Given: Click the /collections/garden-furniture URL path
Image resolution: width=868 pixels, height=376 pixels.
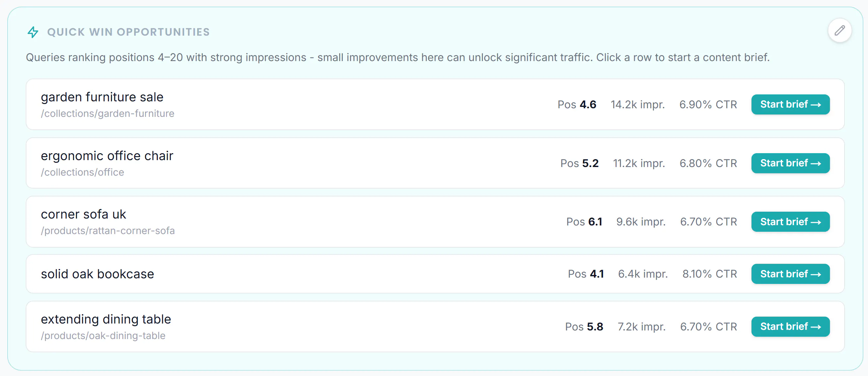Looking at the screenshot, I should [107, 114].
